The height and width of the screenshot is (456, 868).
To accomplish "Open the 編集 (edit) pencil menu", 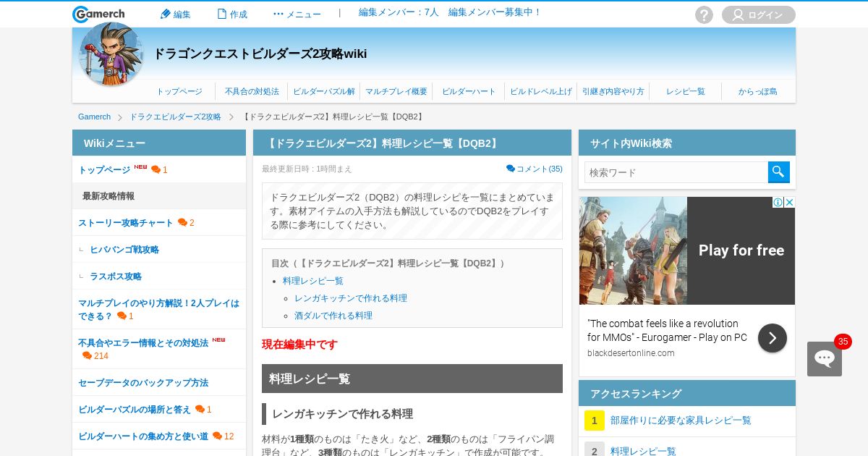I will [x=175, y=14].
